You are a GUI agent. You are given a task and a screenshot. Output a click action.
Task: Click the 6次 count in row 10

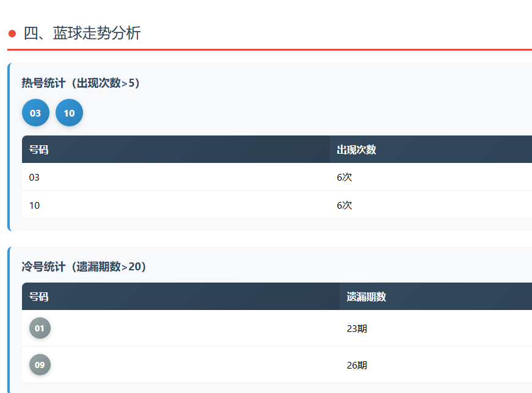click(x=344, y=205)
